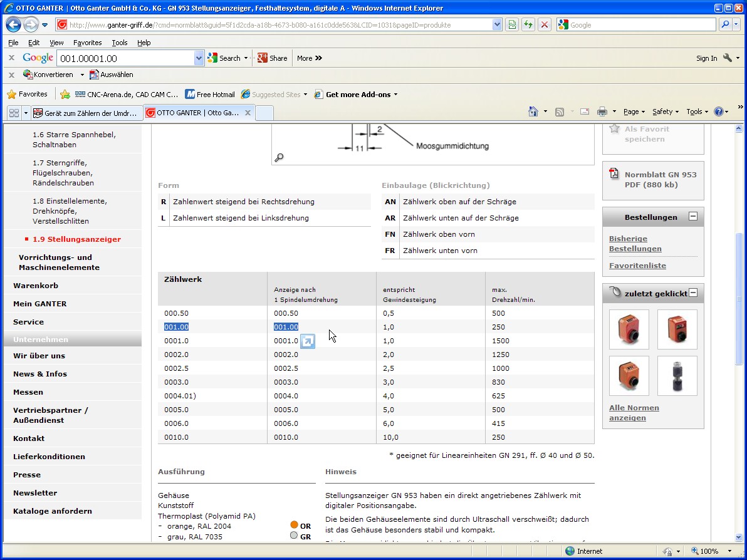Click the Alle Normen anzeigen link
747x560 pixels.
pyautogui.click(x=634, y=412)
